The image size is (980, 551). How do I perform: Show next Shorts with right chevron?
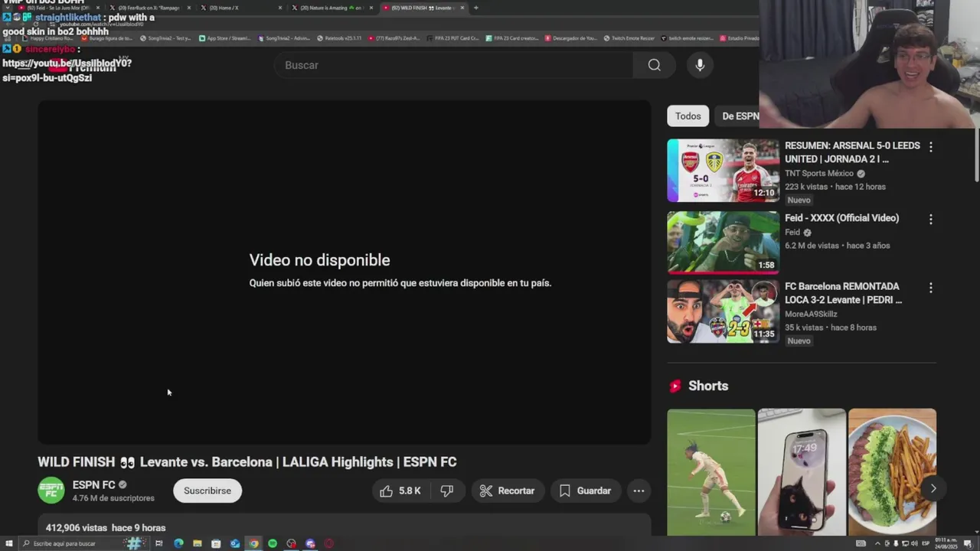pos(933,488)
